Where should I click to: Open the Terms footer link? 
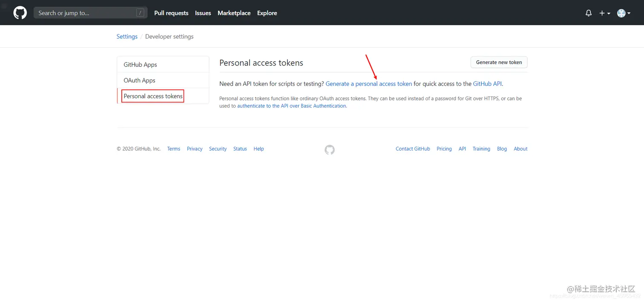tap(174, 149)
